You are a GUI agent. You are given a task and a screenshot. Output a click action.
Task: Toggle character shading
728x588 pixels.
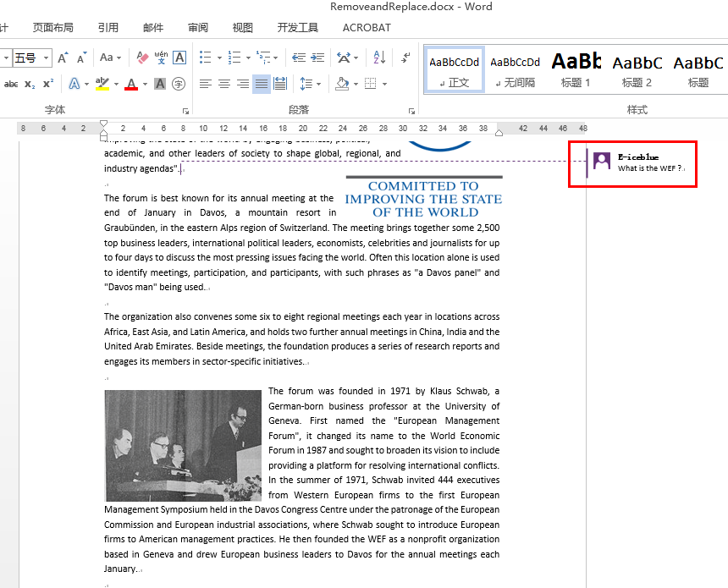160,84
